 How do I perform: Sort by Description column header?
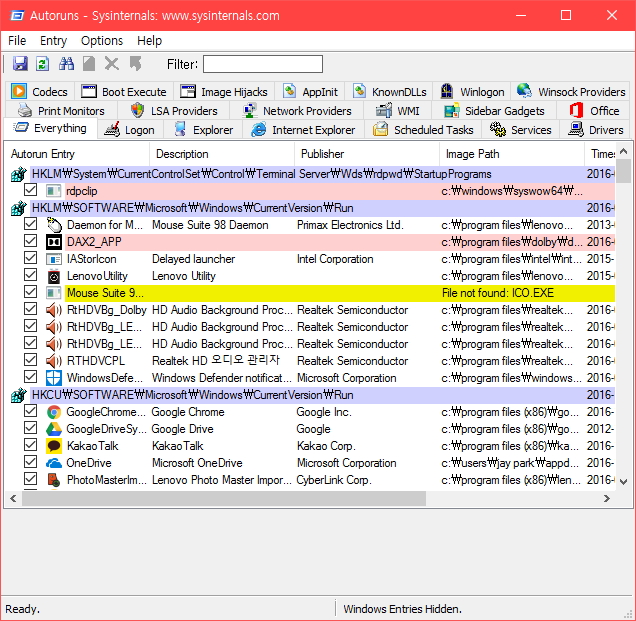(x=222, y=154)
